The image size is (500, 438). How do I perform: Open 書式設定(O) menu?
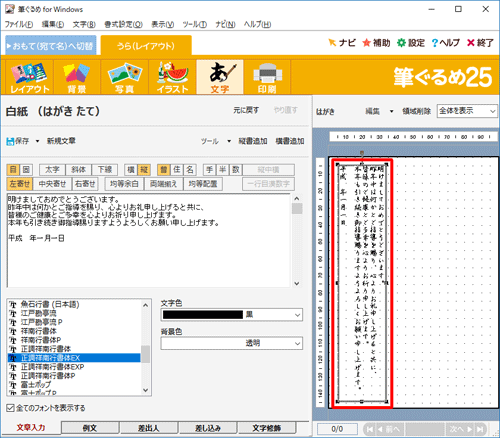(x=123, y=24)
